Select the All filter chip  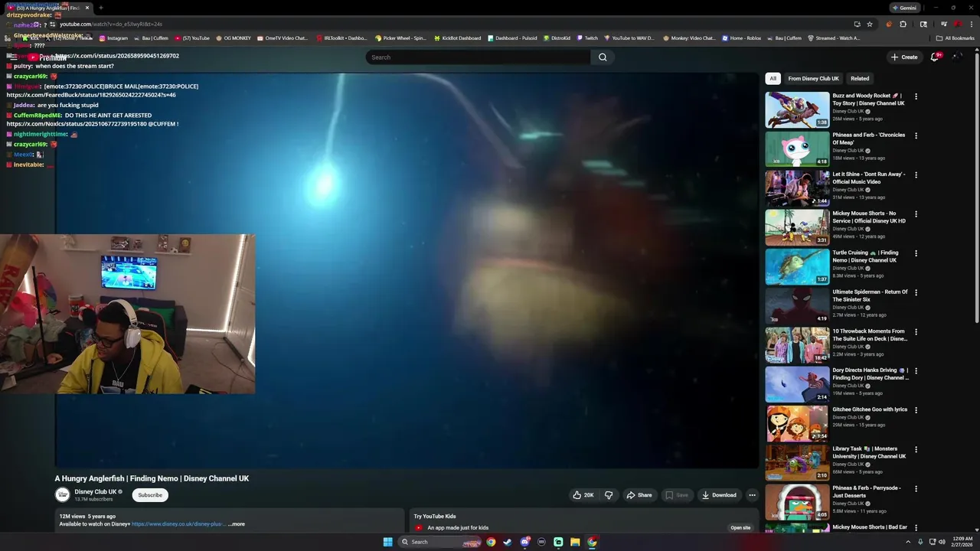pos(773,79)
